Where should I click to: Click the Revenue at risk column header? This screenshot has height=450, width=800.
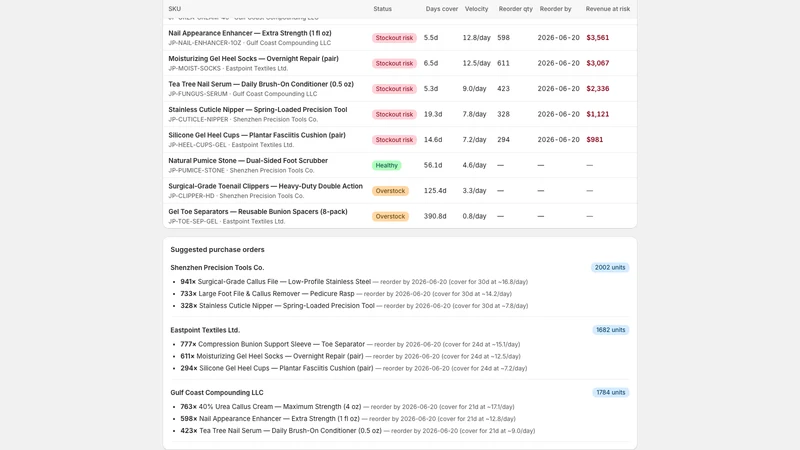pyautogui.click(x=608, y=9)
